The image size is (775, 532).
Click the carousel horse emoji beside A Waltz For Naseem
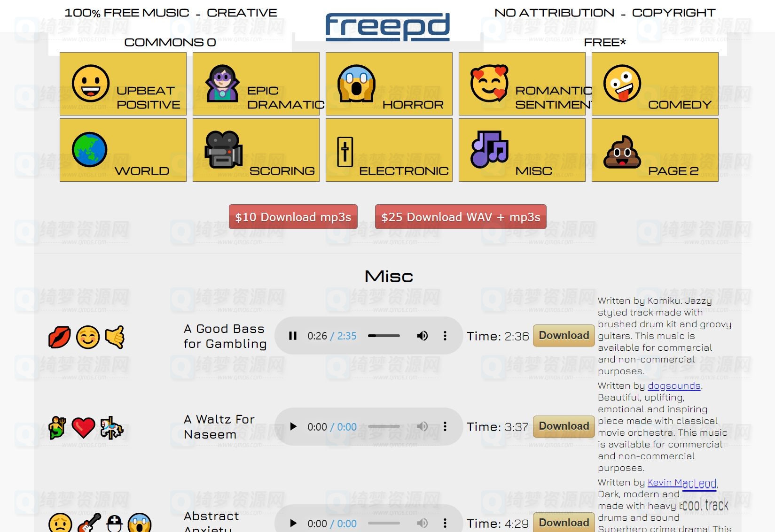coord(111,428)
